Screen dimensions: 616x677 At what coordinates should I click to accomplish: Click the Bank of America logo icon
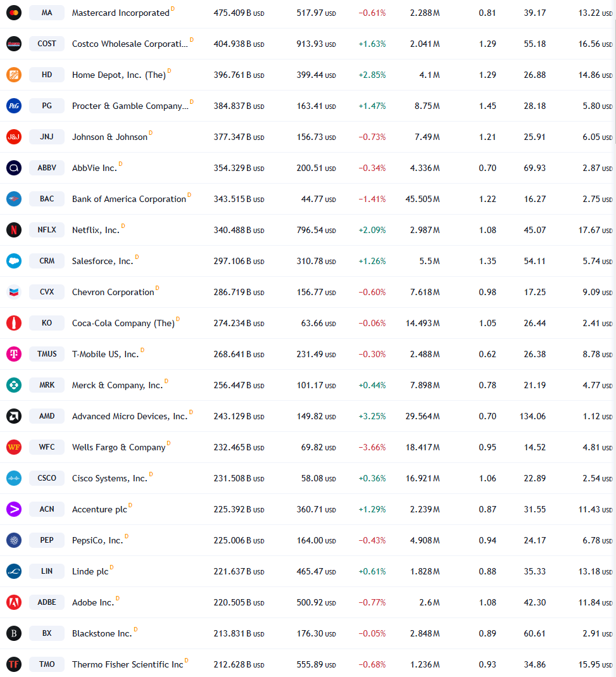[14, 199]
